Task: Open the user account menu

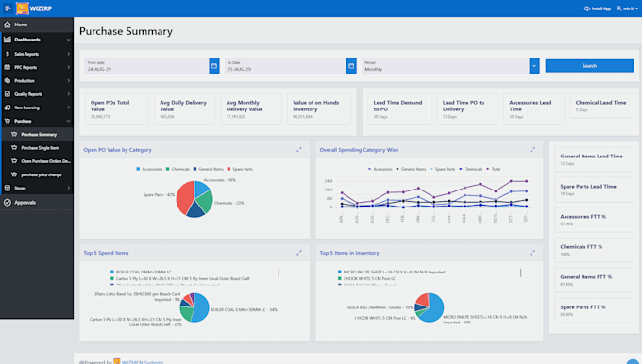Action: coord(627,8)
